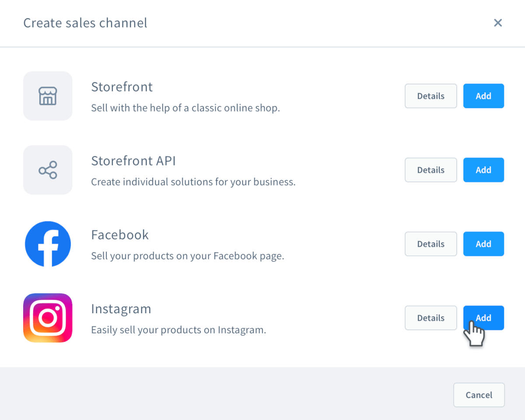The image size is (525, 420).
Task: Click the Storefront shop icon
Action: [x=48, y=96]
